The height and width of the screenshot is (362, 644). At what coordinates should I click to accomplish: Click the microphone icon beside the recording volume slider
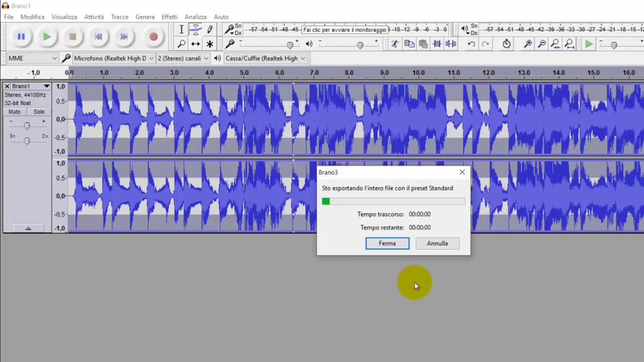point(230,44)
